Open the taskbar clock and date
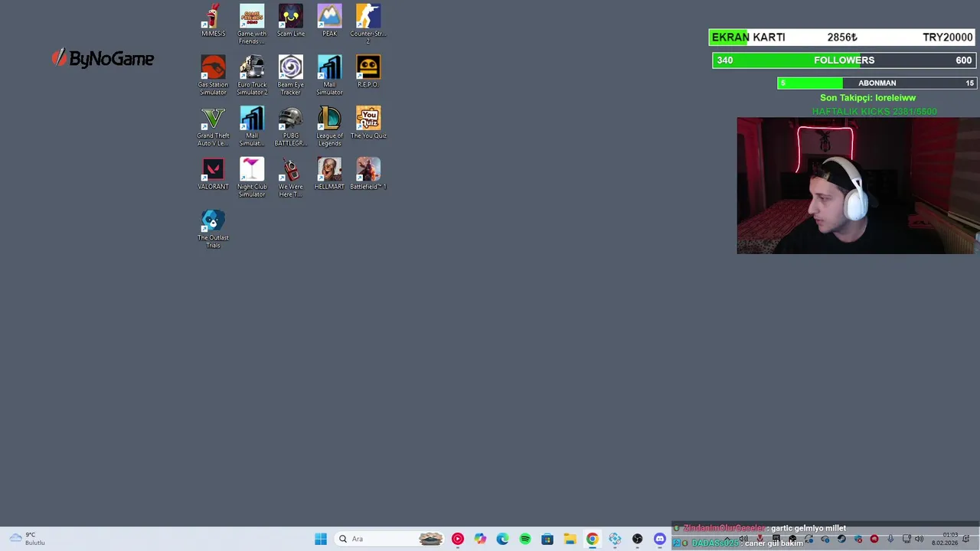980x551 pixels. click(x=945, y=539)
